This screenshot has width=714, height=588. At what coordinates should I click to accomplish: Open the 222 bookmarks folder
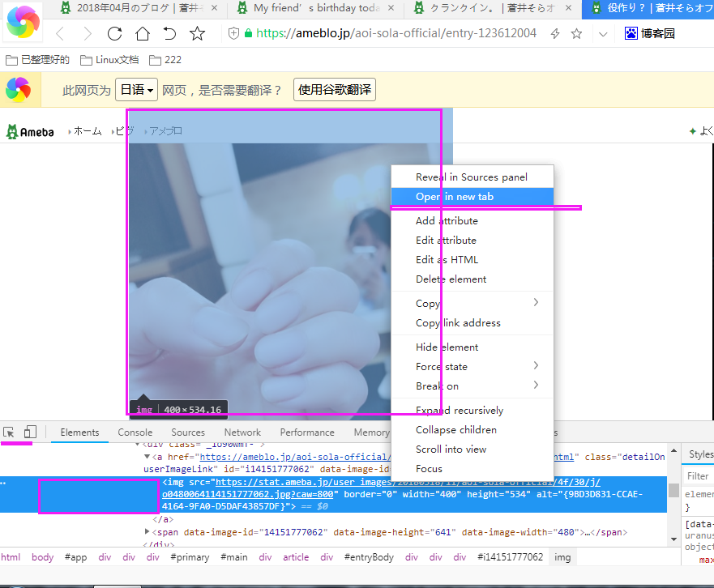coord(165,60)
